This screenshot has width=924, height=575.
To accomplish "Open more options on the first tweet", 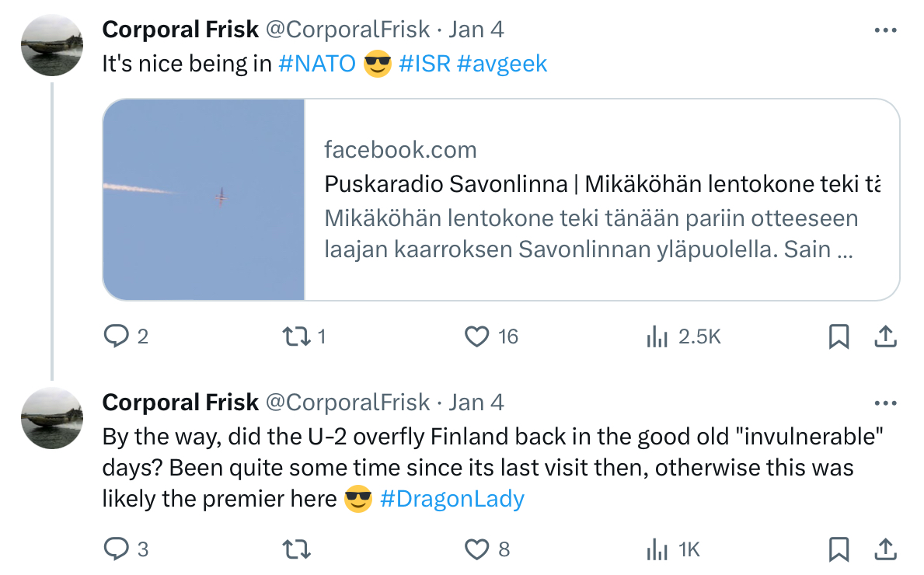I will [x=886, y=30].
